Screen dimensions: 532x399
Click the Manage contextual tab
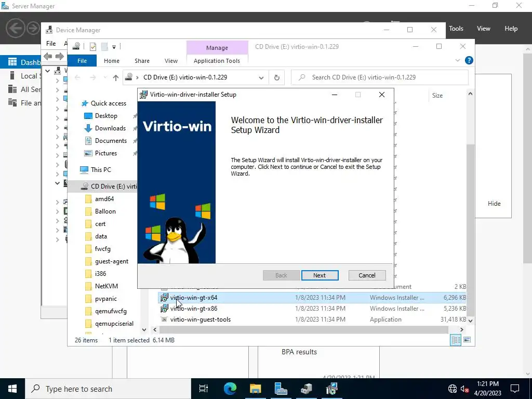click(217, 48)
